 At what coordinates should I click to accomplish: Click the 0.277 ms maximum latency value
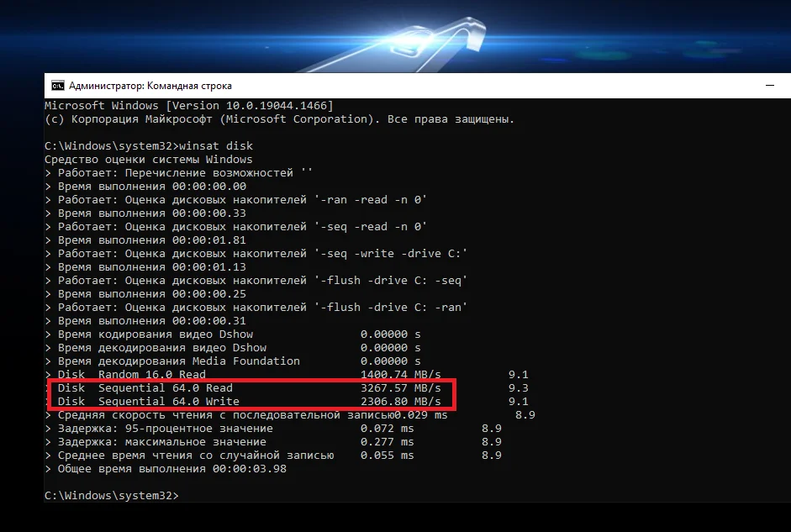[x=387, y=442]
